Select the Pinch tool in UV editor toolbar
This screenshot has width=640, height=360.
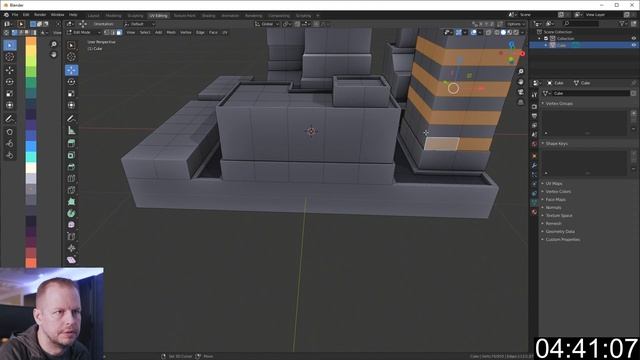[x=10, y=155]
